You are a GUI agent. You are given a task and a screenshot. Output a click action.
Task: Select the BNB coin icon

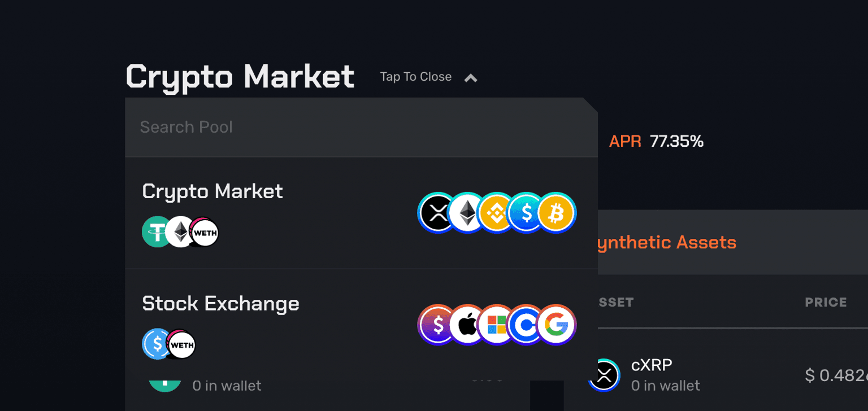pyautogui.click(x=496, y=212)
